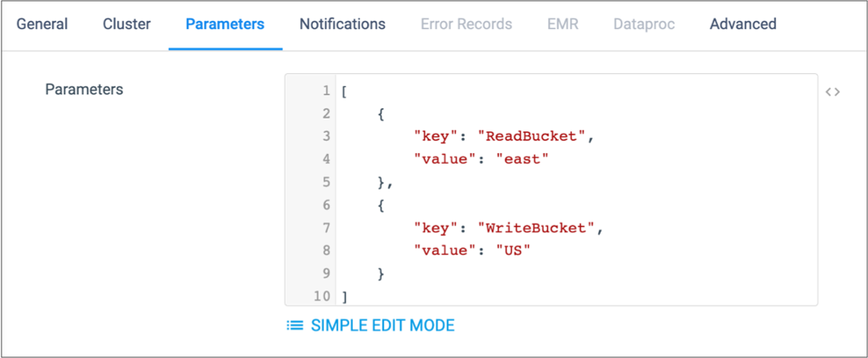
Task: Click the "ReadBucket" key value in editor
Action: [532, 136]
